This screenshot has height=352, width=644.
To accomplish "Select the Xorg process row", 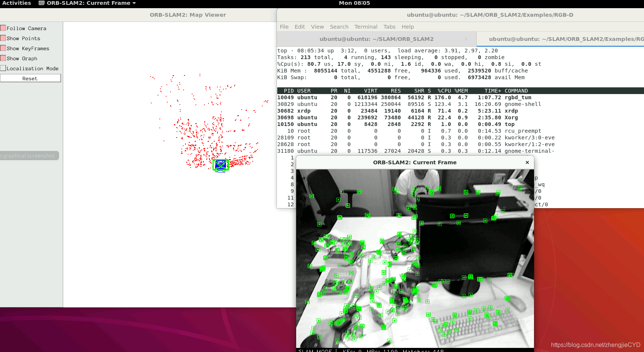I will [460, 117].
